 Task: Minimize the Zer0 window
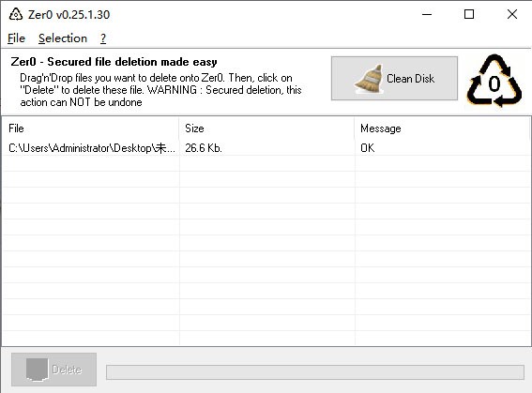(427, 14)
